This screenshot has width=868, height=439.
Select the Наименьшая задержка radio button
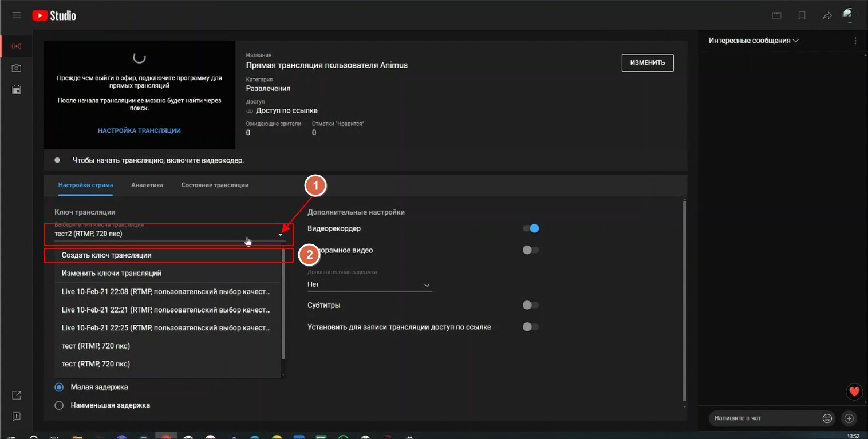pos(59,405)
